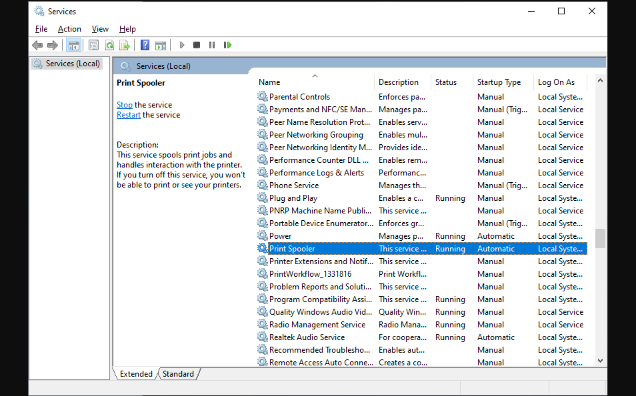Click the vertical scrollbar thumb of services list
Viewport: 636px width, 396px height.
tap(600, 238)
